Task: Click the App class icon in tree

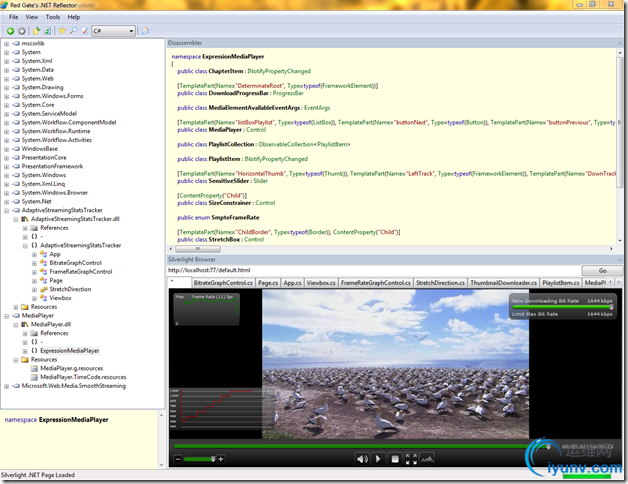Action: pyautogui.click(x=43, y=254)
